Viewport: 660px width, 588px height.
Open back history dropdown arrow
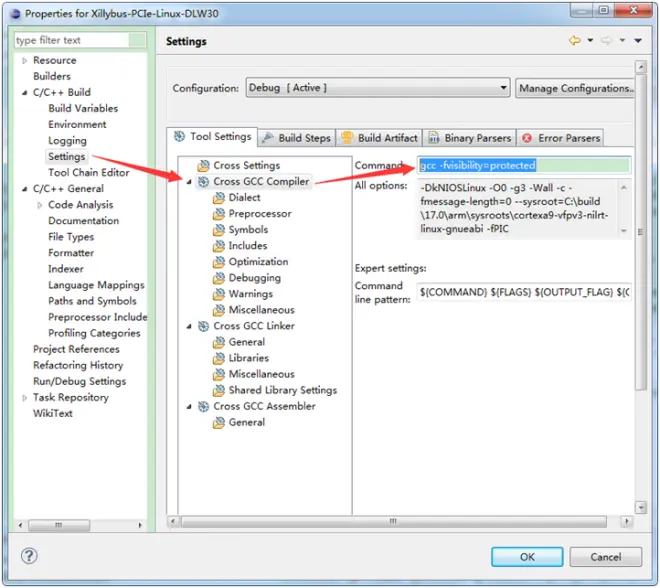click(590, 40)
